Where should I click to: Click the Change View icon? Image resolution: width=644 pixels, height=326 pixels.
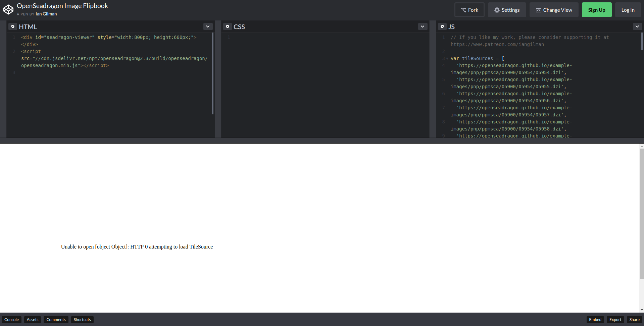coord(538,10)
